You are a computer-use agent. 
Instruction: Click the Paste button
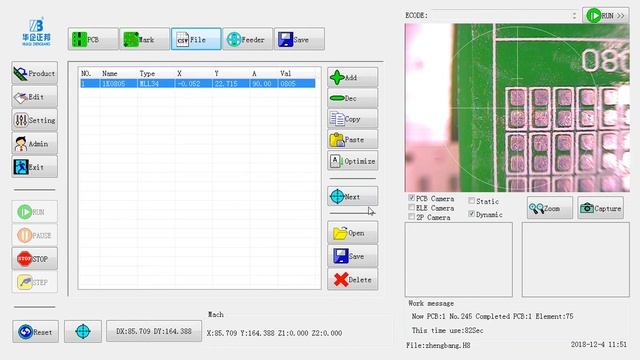pyautogui.click(x=353, y=140)
